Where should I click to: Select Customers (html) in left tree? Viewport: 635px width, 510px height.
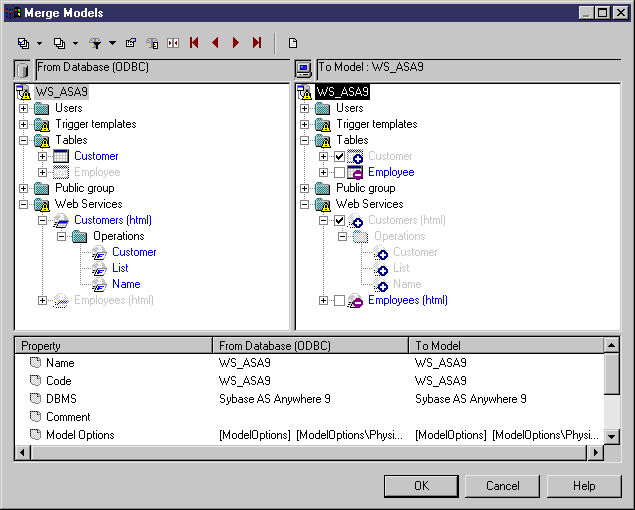113,220
